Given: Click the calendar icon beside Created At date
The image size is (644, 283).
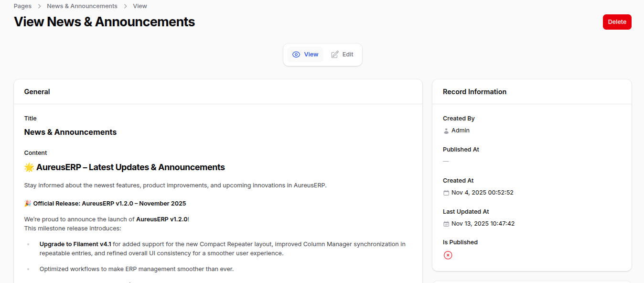Looking at the screenshot, I should [446, 192].
